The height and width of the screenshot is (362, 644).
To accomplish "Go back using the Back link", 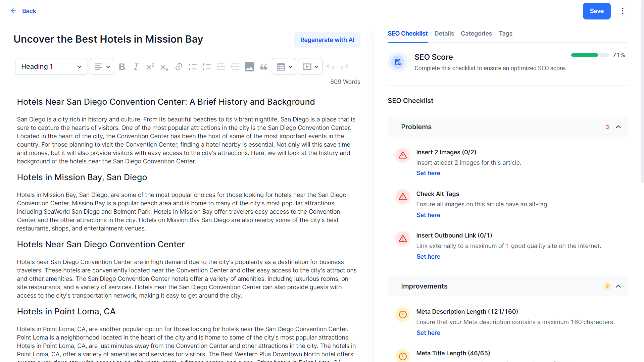I will coord(29,11).
